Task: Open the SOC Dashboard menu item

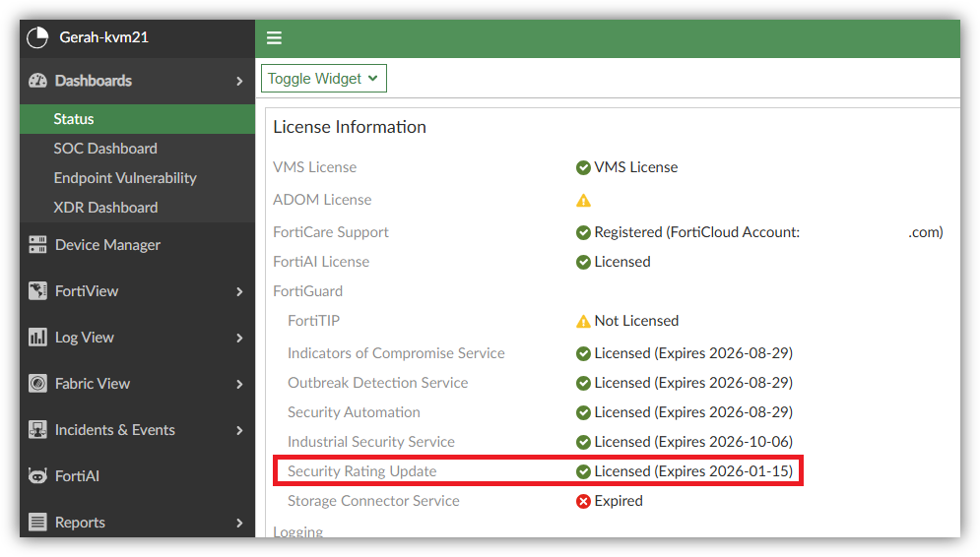Action: (105, 149)
